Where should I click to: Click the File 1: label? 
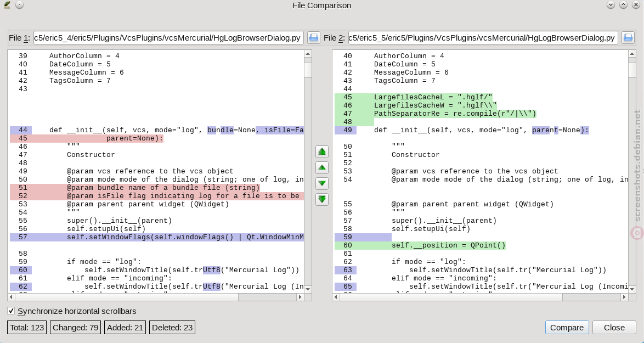19,38
